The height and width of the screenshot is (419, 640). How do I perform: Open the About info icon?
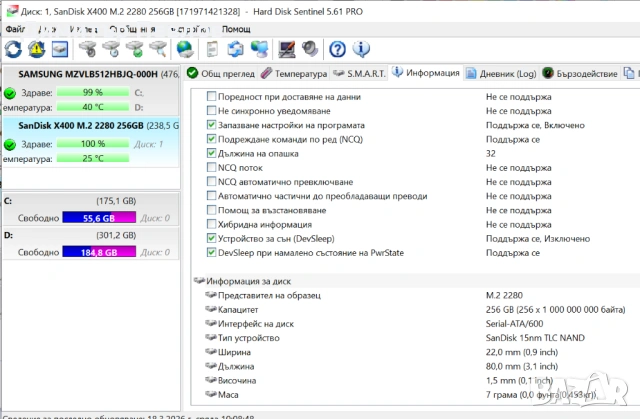(x=361, y=49)
